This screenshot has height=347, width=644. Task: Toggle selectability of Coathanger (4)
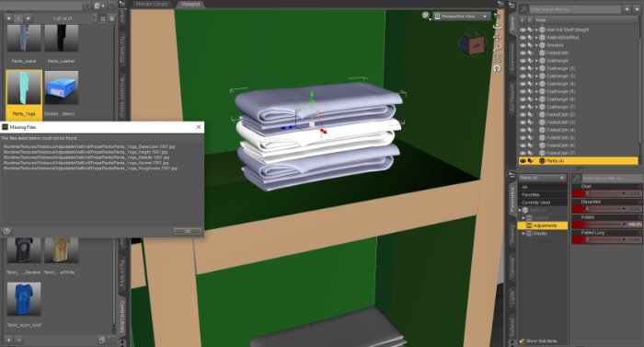click(530, 84)
